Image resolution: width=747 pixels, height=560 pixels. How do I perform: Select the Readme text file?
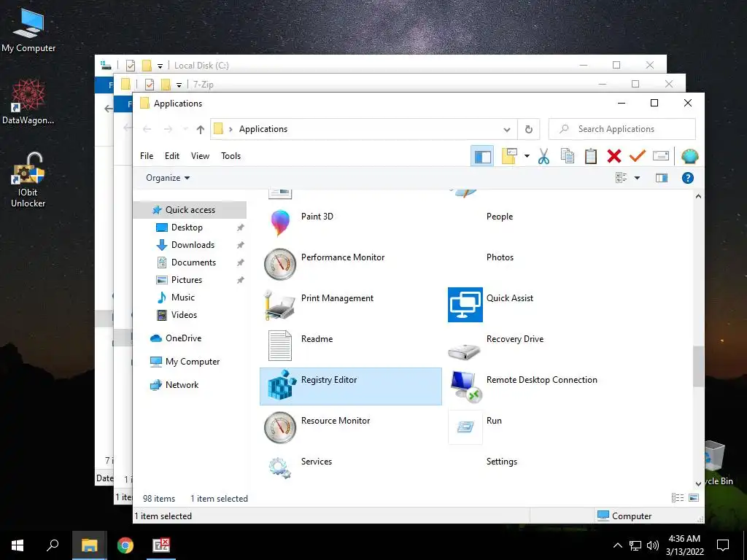pyautogui.click(x=351, y=345)
